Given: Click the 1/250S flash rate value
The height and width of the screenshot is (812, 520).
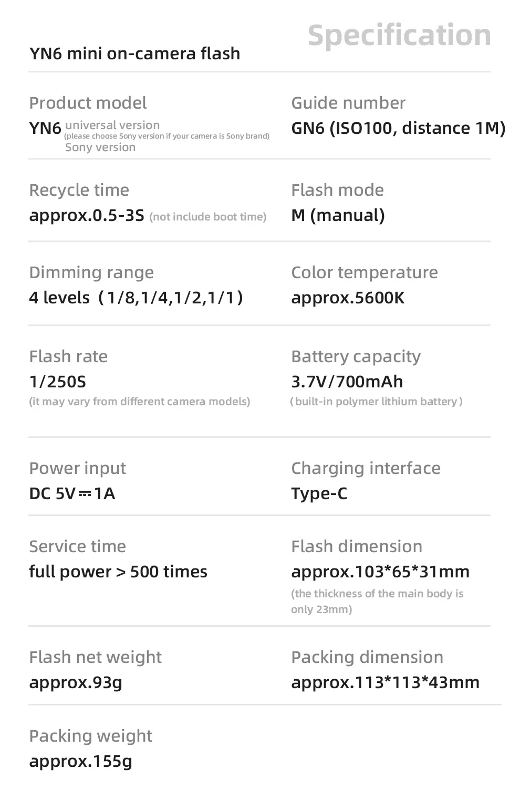Looking at the screenshot, I should pos(57,382).
